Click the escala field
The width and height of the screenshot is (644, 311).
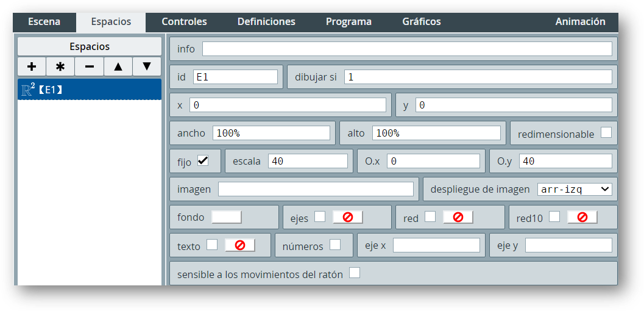[x=308, y=161]
